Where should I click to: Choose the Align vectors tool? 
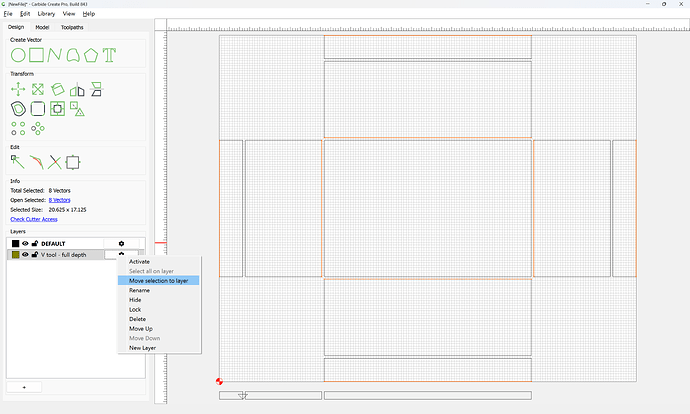click(96, 89)
